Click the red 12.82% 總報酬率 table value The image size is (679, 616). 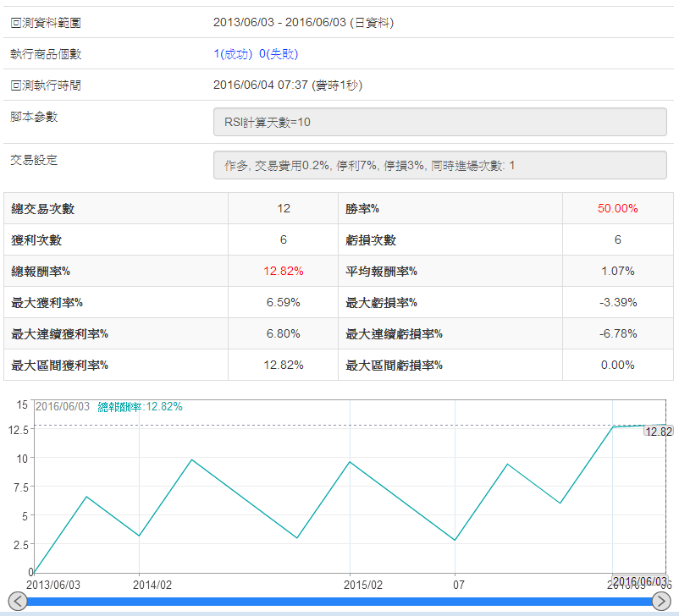pos(283,272)
